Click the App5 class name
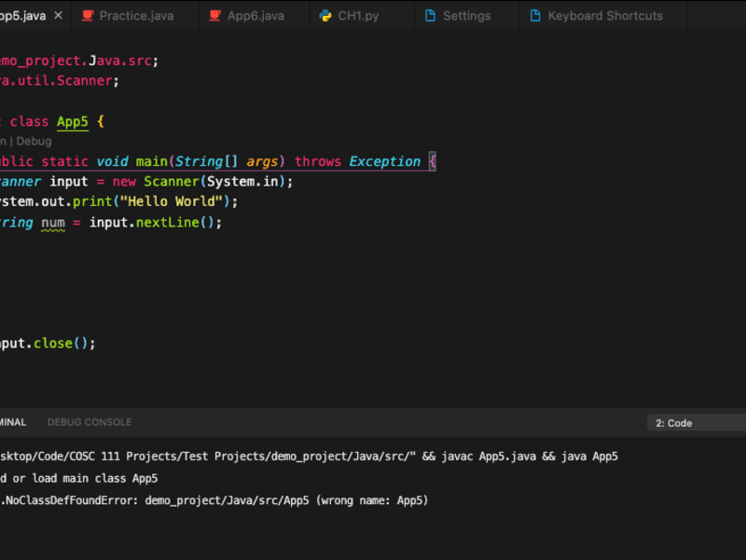Image resolution: width=746 pixels, height=560 pixels. point(73,122)
